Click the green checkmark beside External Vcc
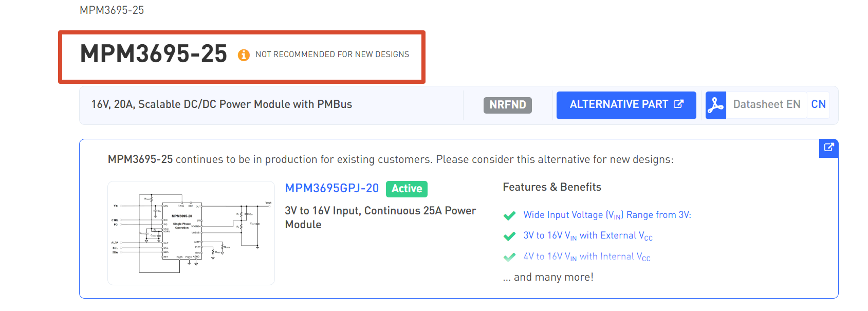This screenshot has height=311, width=868. pyautogui.click(x=509, y=236)
